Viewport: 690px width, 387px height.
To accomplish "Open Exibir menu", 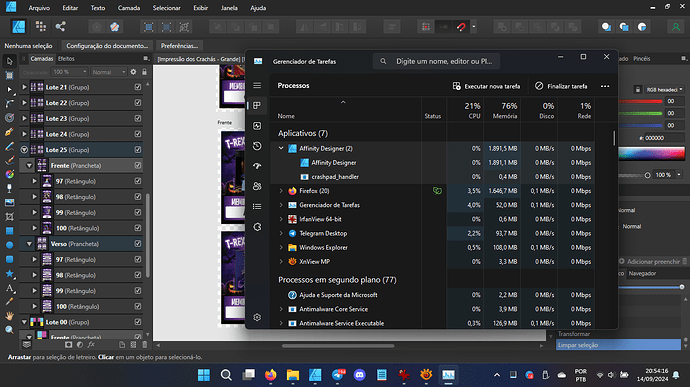I will pos(201,8).
